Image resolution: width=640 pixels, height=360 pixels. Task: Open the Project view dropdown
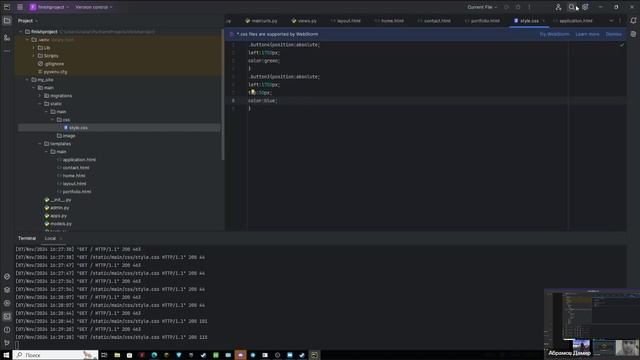(x=28, y=20)
